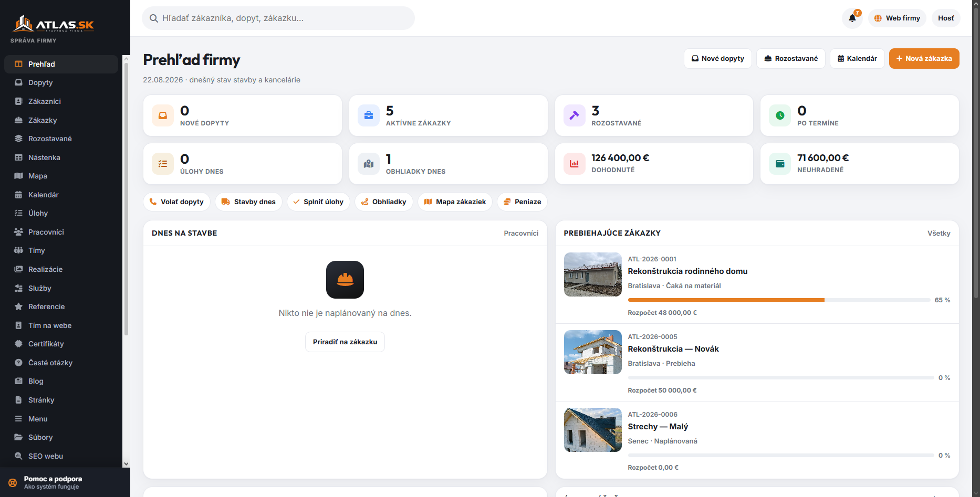Select Zákazky in the sidebar menu
This screenshot has width=980, height=497.
pos(61,120)
